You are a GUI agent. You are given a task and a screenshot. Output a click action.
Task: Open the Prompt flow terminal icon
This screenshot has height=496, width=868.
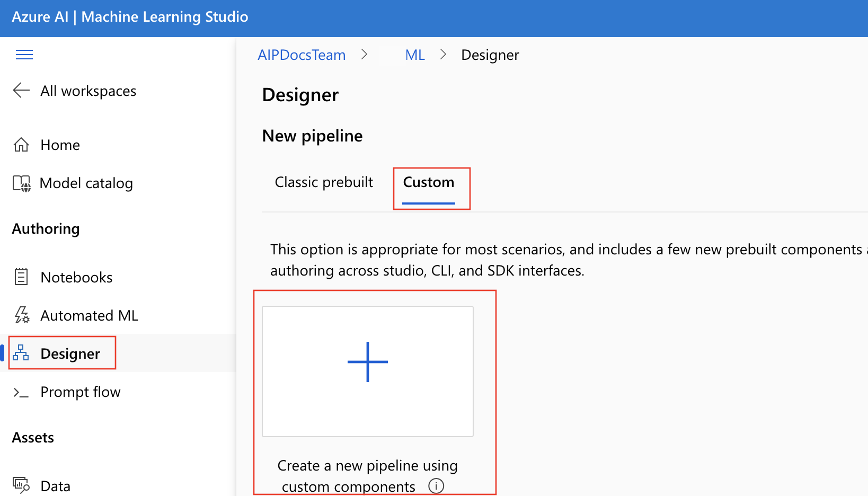pyautogui.click(x=21, y=392)
